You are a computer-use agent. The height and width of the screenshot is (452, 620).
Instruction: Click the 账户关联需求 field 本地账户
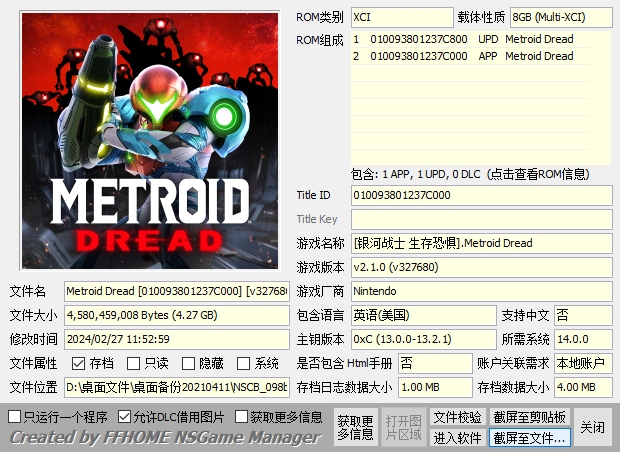click(583, 363)
